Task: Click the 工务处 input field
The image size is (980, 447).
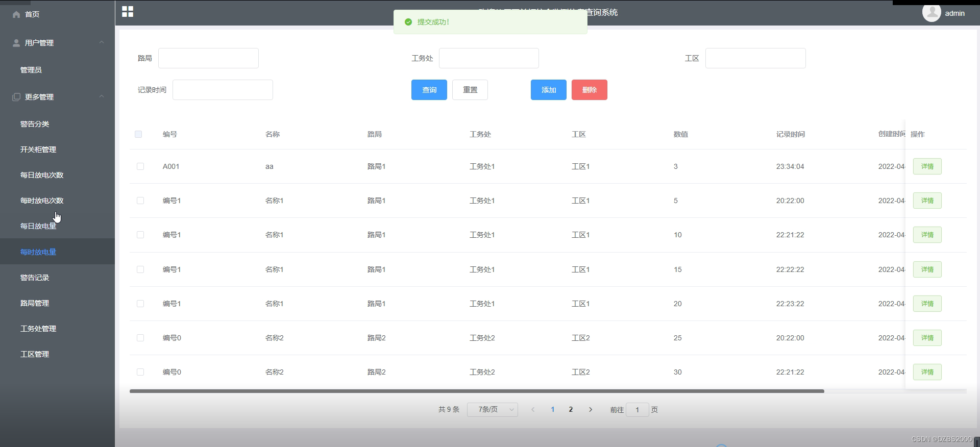Action: (x=489, y=58)
